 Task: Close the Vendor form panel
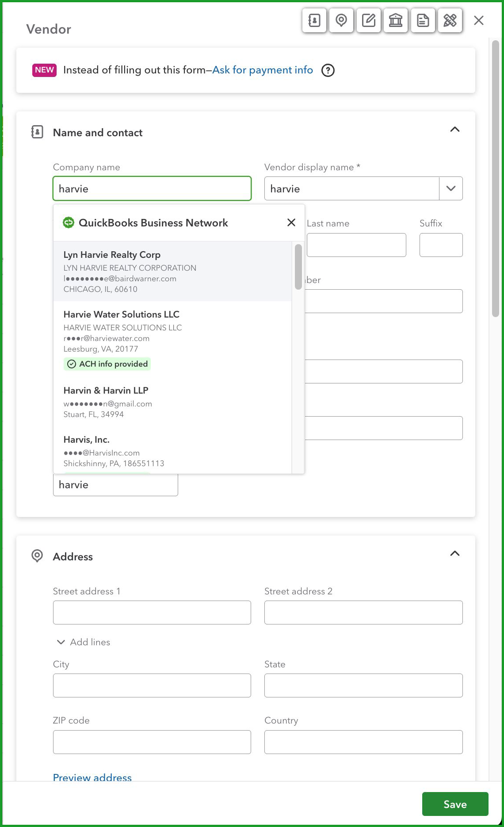(x=479, y=20)
